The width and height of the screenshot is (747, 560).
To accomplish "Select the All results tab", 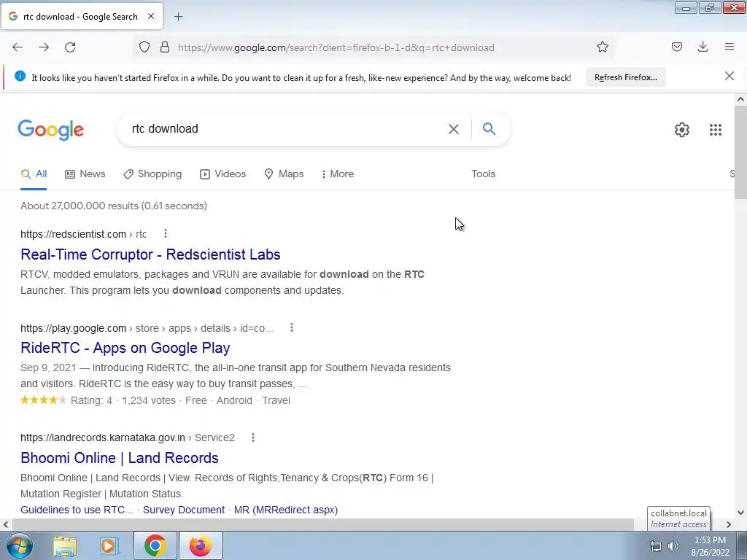I will [x=34, y=174].
